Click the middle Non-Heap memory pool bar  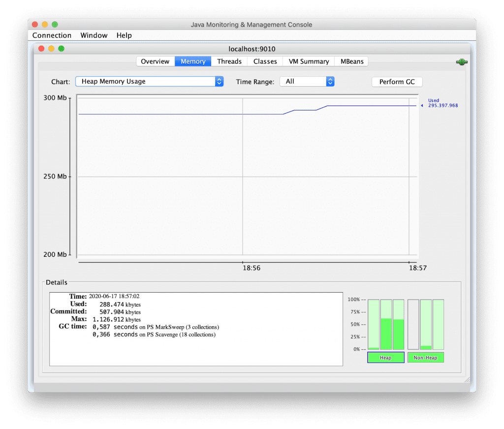click(x=426, y=325)
